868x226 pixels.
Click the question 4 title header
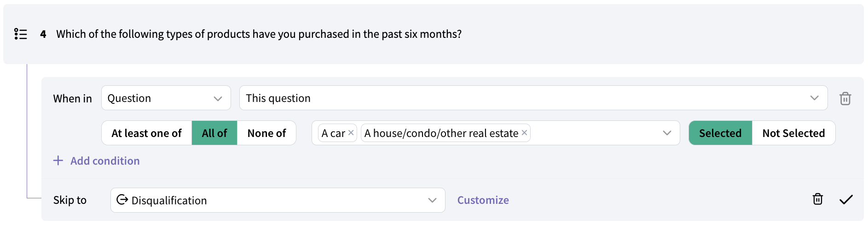[259, 34]
